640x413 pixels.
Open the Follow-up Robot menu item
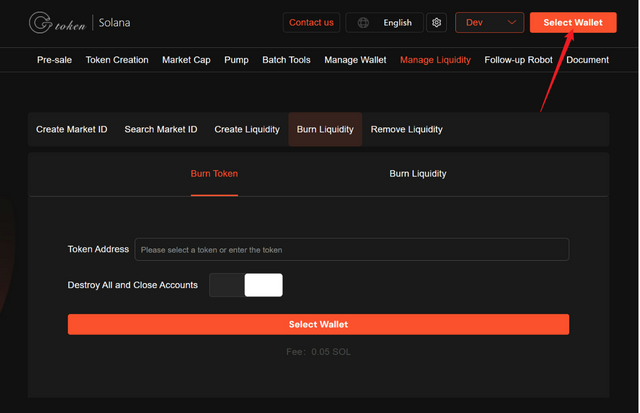pos(518,60)
